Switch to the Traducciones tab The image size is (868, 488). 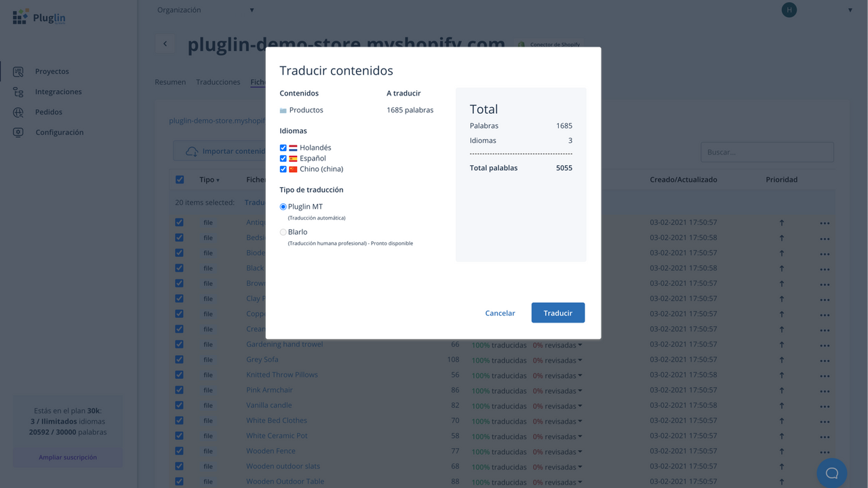[x=218, y=82]
